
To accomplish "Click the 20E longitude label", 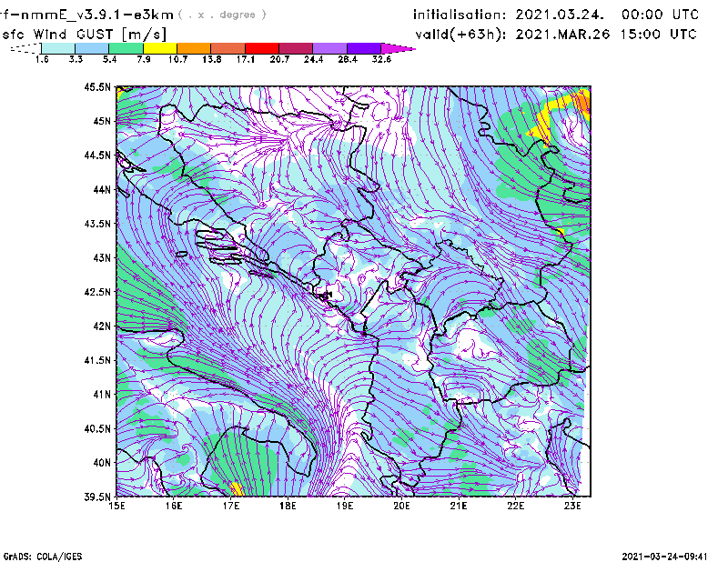I will pos(401,506).
